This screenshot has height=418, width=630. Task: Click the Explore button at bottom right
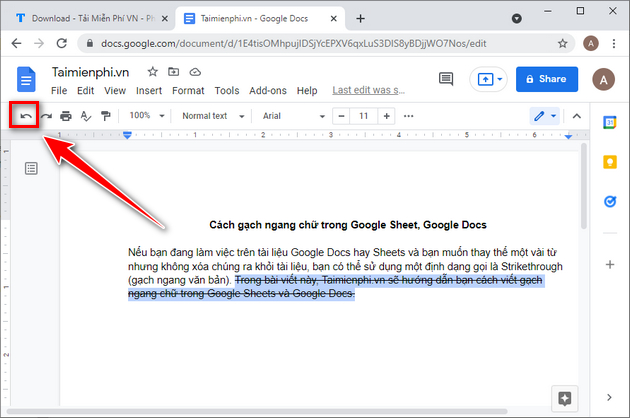point(565,399)
